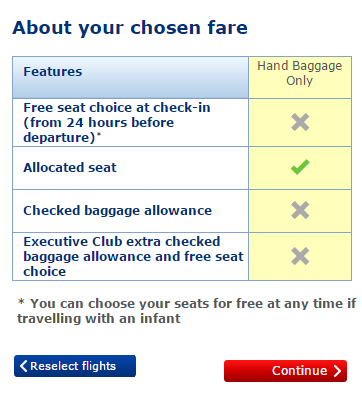The width and height of the screenshot is (362, 397).
Task: Click the grey cross for Free seat choice
Action: [300, 122]
